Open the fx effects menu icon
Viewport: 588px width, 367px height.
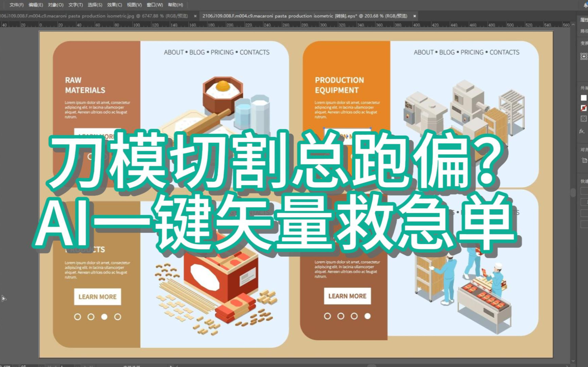pos(582,131)
